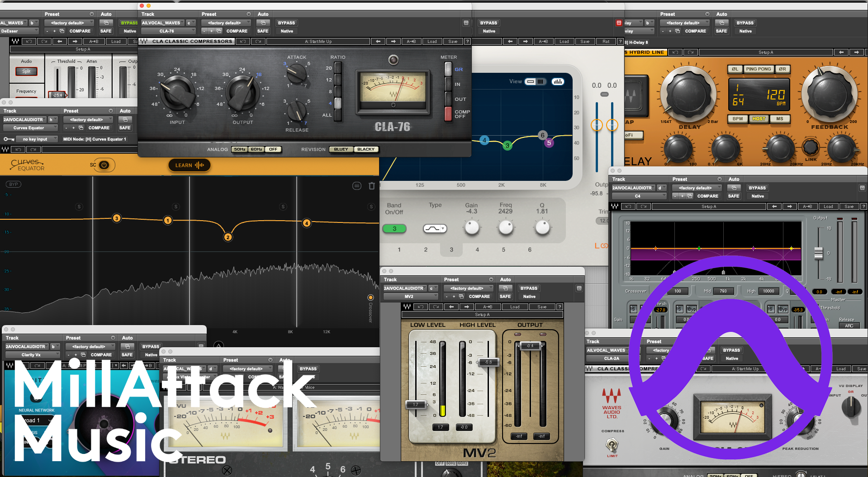Enable COMP OFF meter switch on CLA-76
Screen dimensions: 868x477
pos(448,114)
